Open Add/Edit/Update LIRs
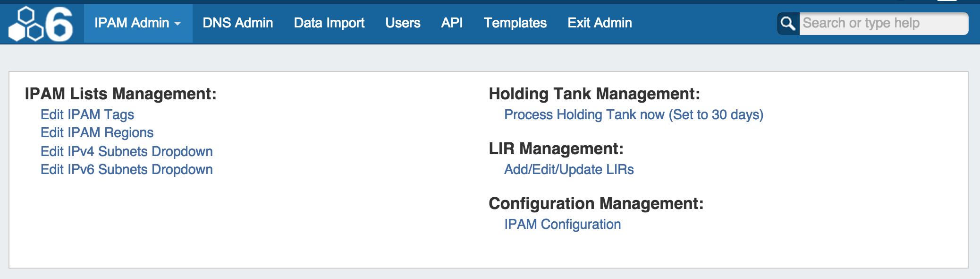Screen dimensions: 980x279 [569, 169]
